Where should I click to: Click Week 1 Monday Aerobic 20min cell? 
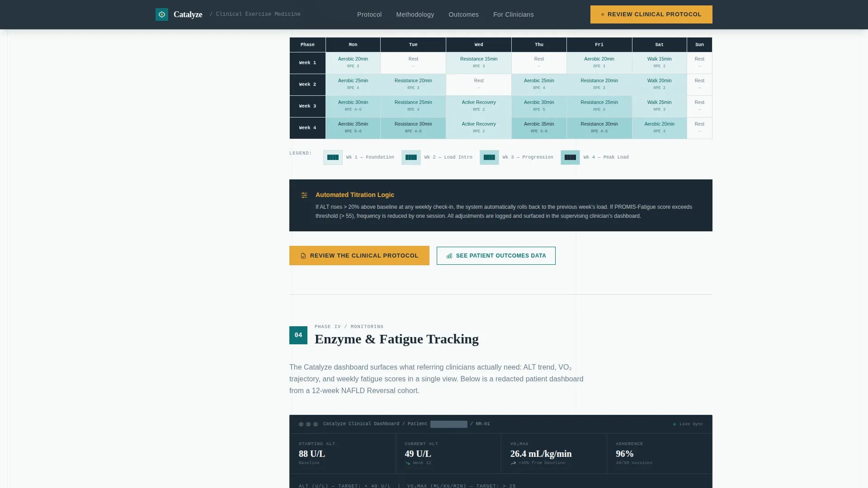(x=353, y=63)
